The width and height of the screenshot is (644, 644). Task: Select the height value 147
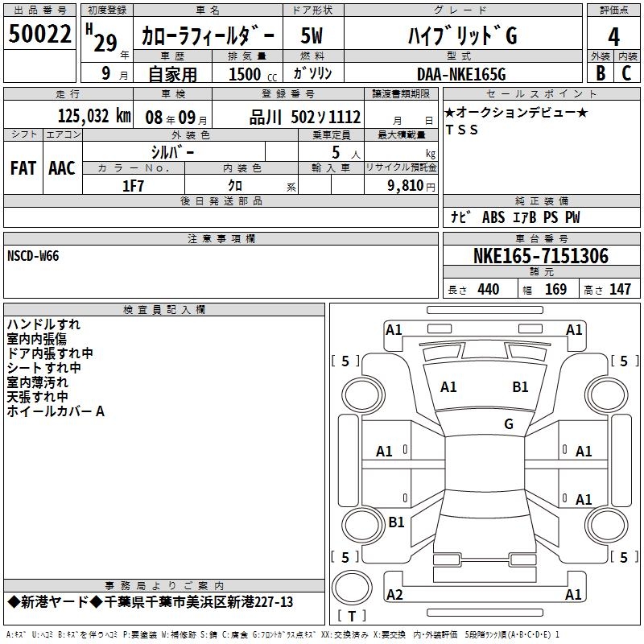coord(620,289)
